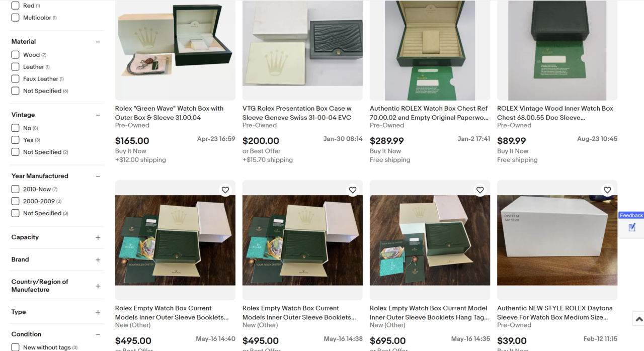View ROLEX Vintage Wood Inner Box thumbnail

(557, 50)
